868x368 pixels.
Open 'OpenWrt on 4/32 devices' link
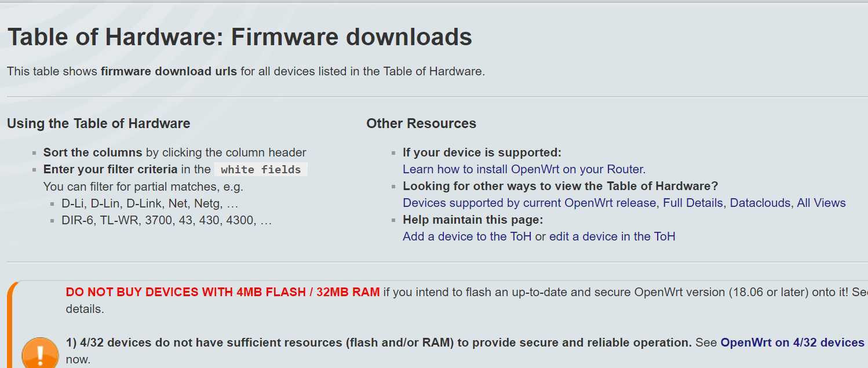pyautogui.click(x=792, y=343)
